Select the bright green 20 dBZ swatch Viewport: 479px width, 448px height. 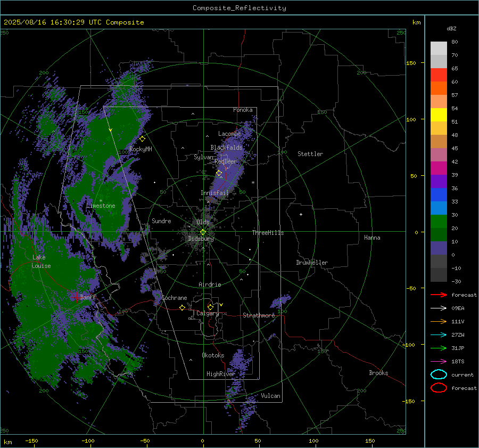click(x=439, y=222)
